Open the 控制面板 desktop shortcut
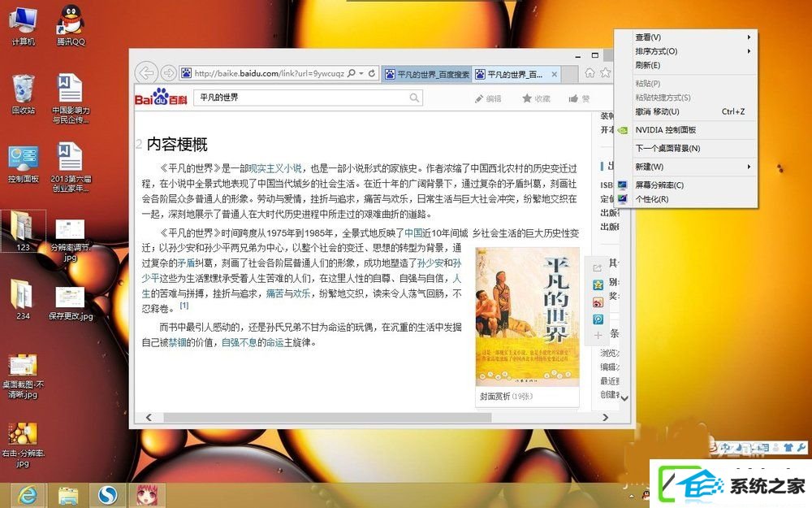This screenshot has height=508, width=812. pyautogui.click(x=24, y=164)
